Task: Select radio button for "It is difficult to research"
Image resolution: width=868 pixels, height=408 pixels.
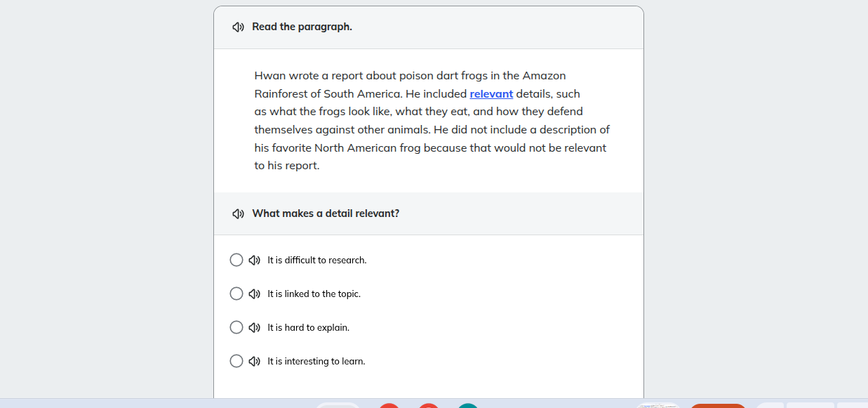Action: [x=236, y=261]
